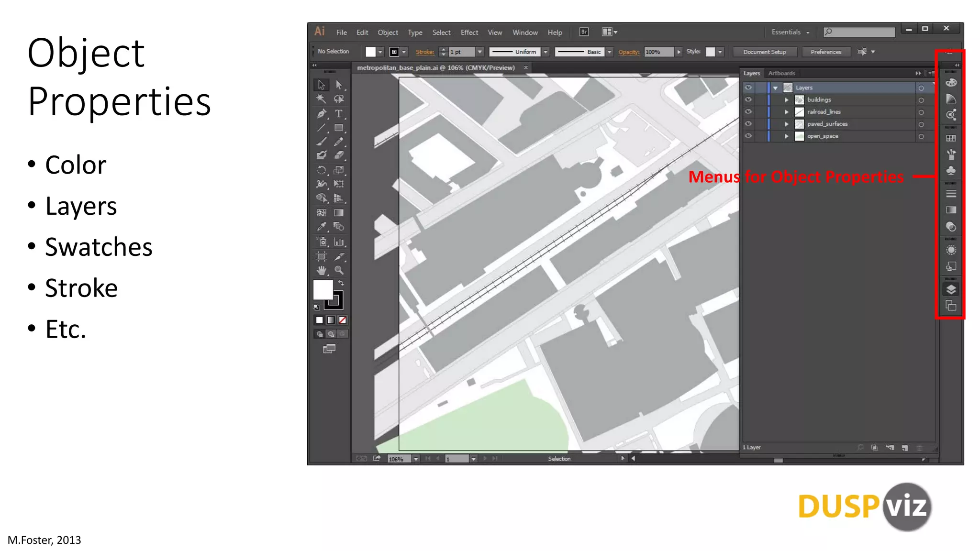Switch to the Artboards tab
This screenshot has height=551, width=980.
coord(781,73)
